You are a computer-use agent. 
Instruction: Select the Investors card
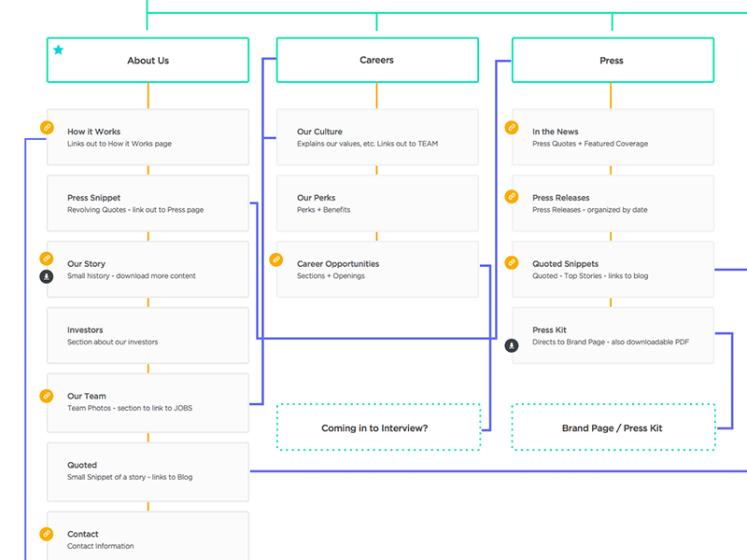148,336
